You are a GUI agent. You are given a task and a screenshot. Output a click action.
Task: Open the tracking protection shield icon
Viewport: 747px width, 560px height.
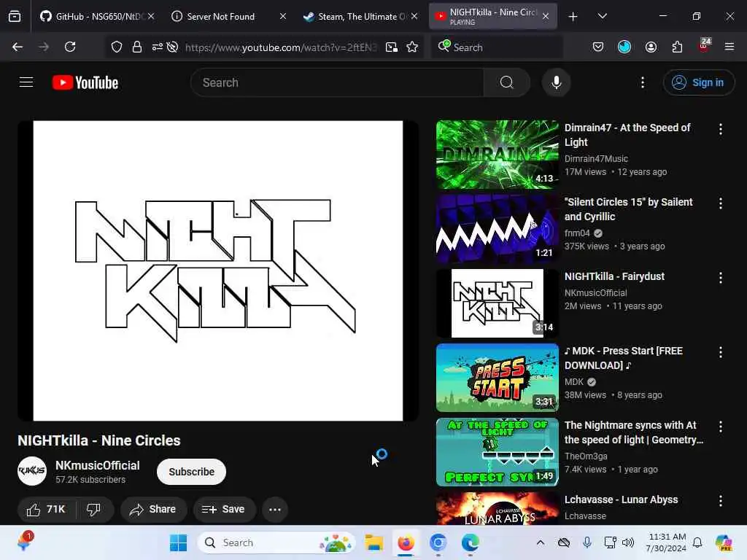[x=117, y=47]
